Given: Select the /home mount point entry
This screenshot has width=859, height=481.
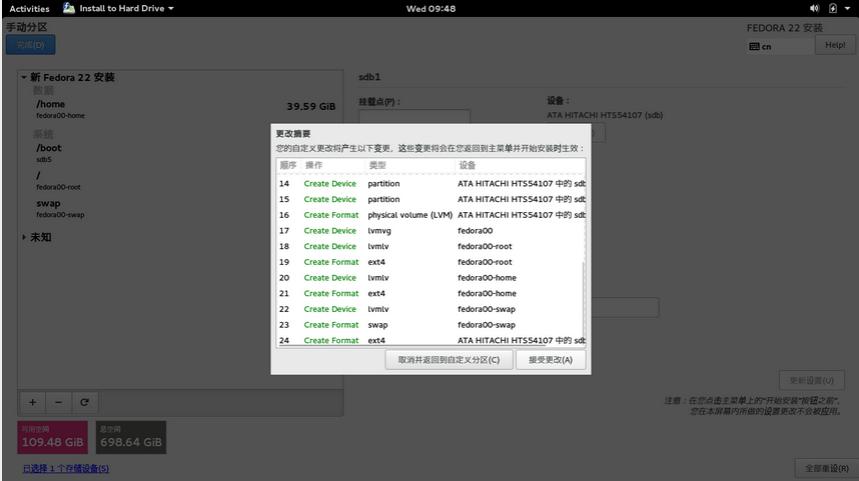Looking at the screenshot, I should [x=181, y=108].
